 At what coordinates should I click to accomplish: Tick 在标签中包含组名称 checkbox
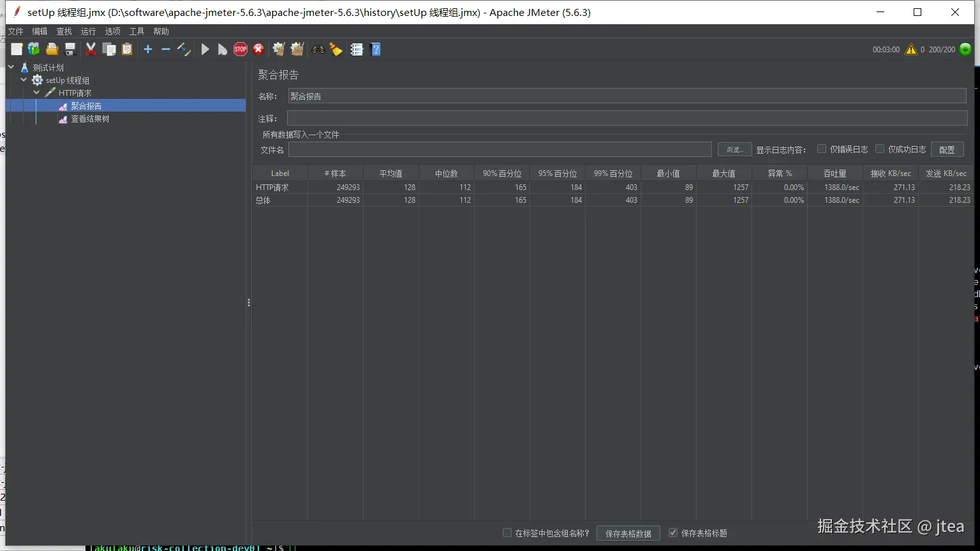(x=507, y=533)
